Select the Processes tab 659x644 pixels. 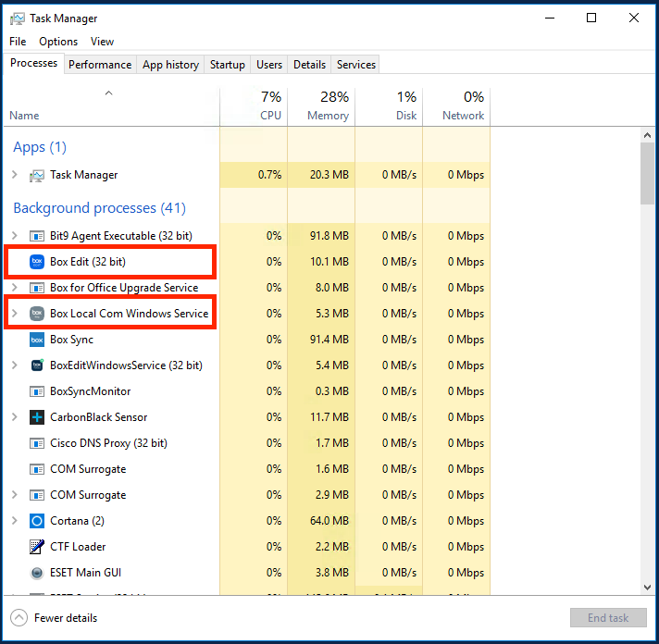tap(33, 63)
